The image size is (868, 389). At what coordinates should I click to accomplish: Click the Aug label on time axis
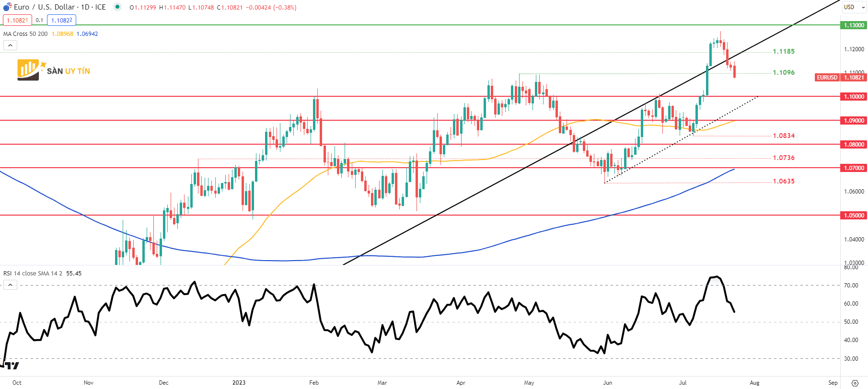pyautogui.click(x=754, y=383)
